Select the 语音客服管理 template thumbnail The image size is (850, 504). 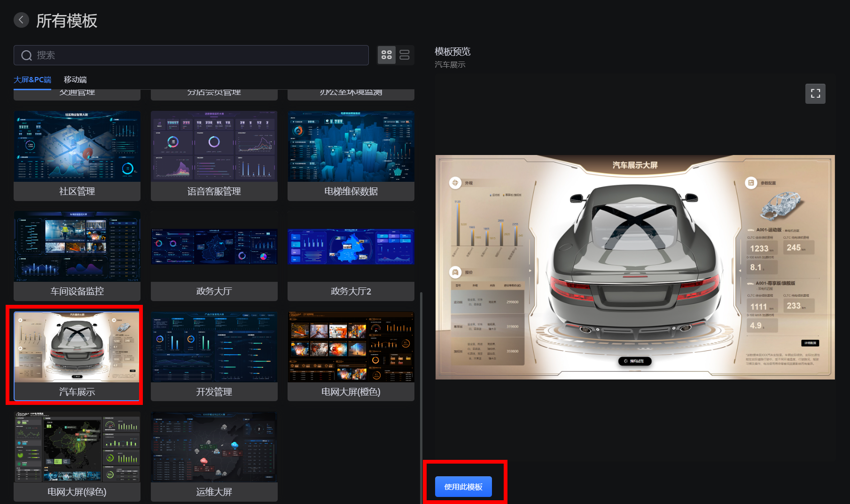214,147
